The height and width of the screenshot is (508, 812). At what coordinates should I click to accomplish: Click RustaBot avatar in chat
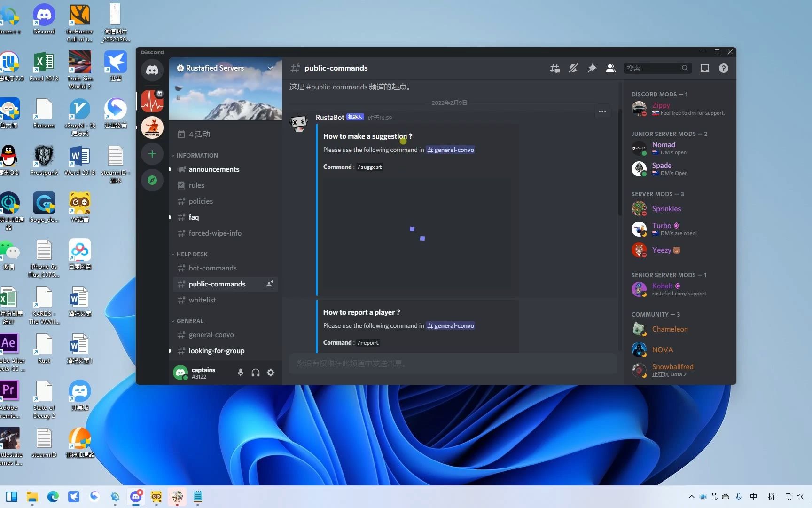coord(299,123)
